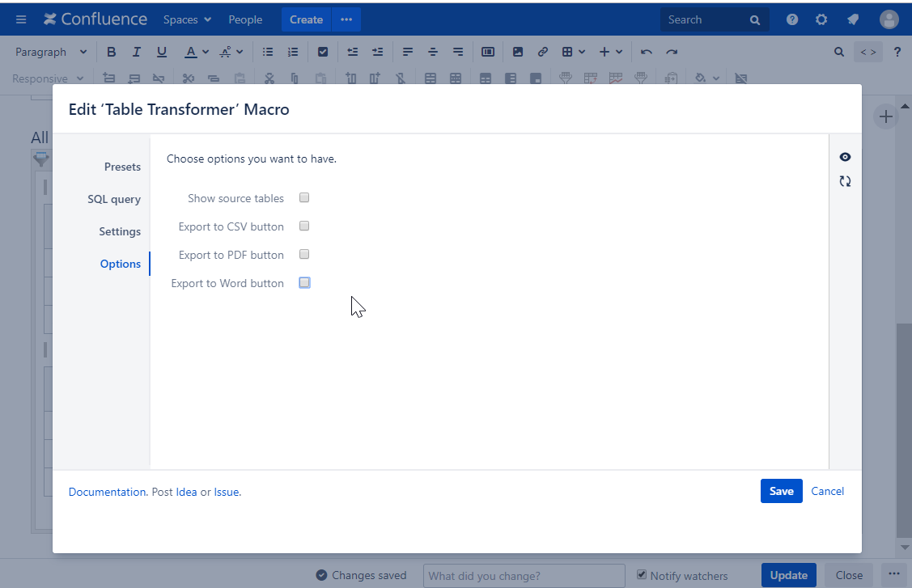Screen dimensions: 912x588
Task: Enable the Show source tables checkbox
Action: pos(304,197)
